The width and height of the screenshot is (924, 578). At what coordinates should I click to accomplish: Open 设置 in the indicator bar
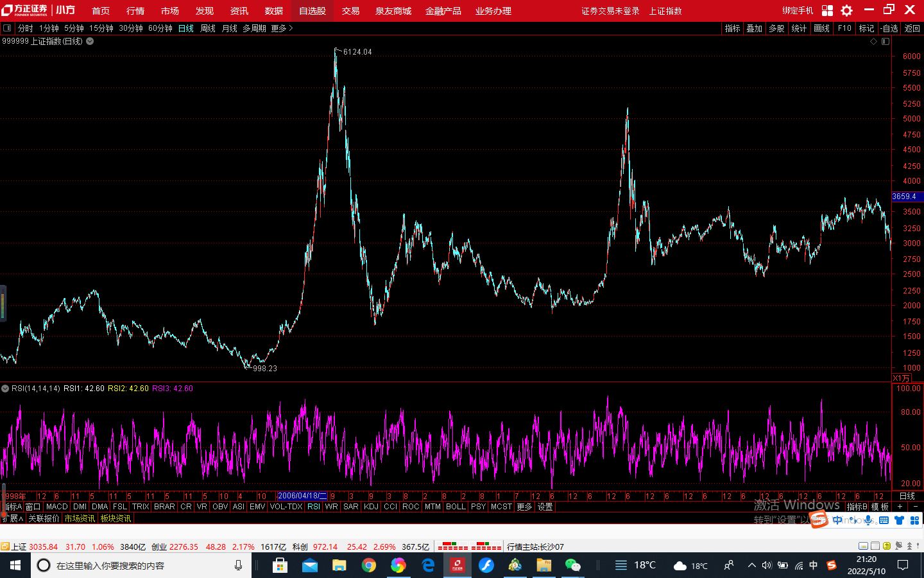545,507
